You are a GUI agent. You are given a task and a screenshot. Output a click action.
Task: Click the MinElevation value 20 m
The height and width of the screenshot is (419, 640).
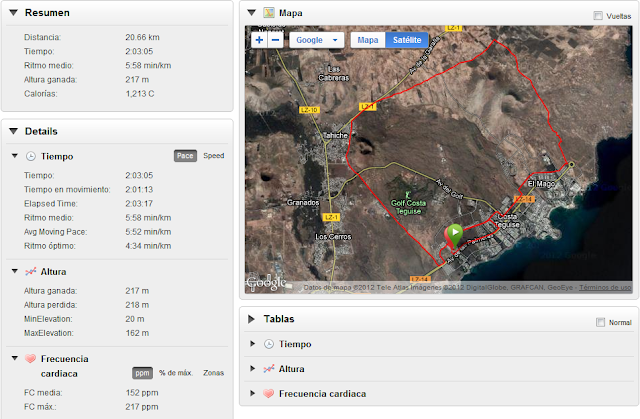pos(135,319)
